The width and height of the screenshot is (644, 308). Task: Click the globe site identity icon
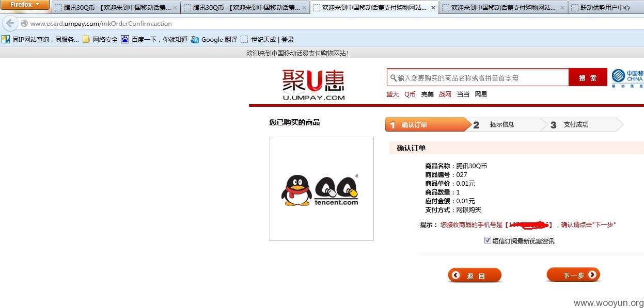24,24
